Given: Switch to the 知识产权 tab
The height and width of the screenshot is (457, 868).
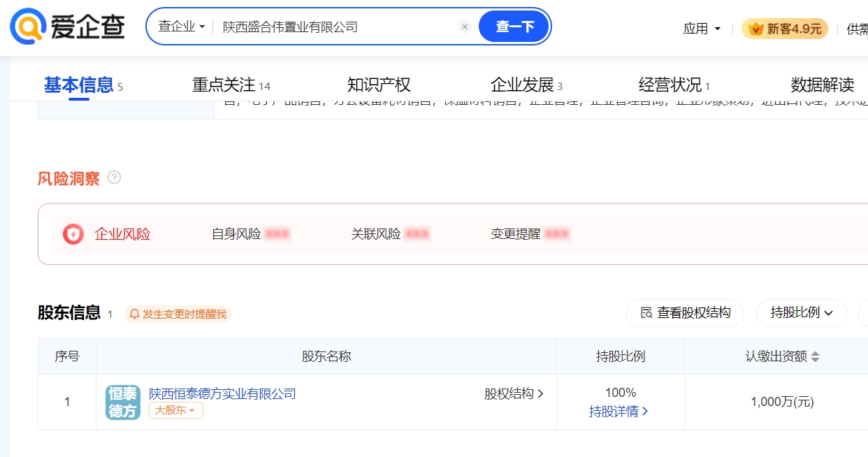Looking at the screenshot, I should pos(379,85).
